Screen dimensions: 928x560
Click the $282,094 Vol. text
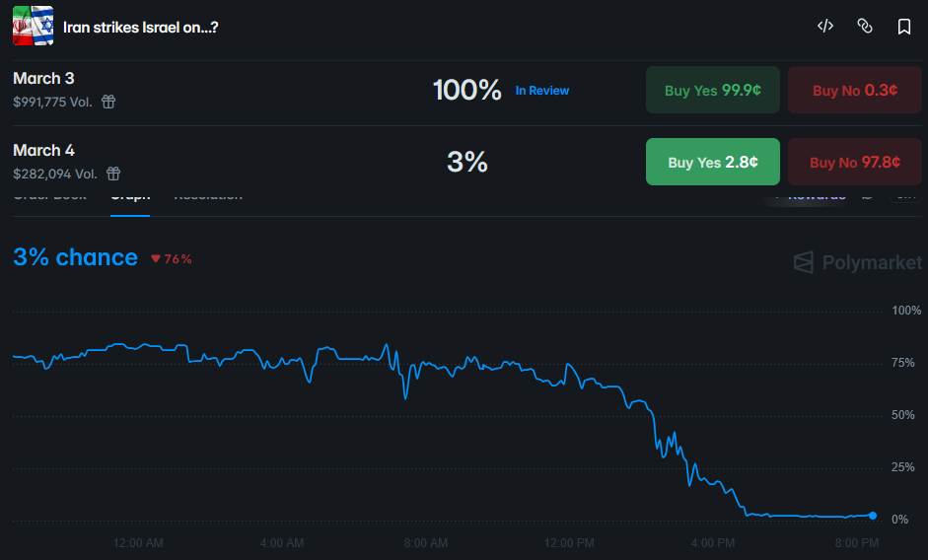click(55, 175)
